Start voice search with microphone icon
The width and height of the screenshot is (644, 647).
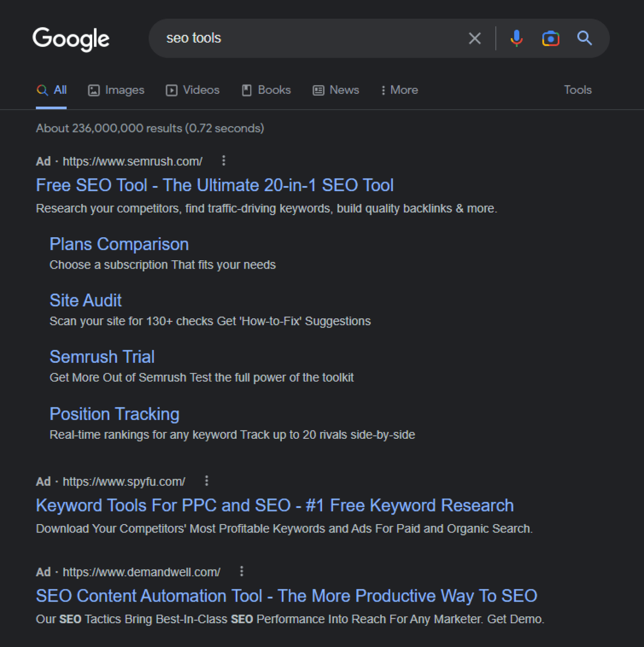[x=516, y=39]
